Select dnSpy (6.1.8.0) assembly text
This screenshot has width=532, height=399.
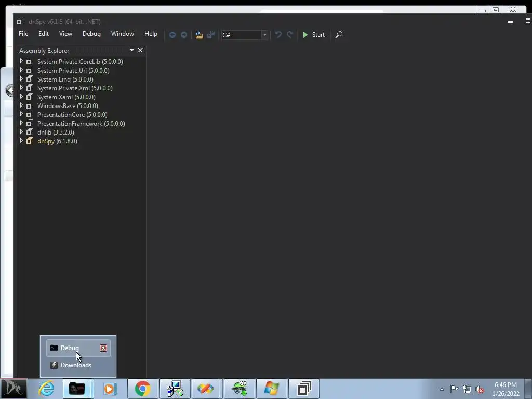(x=57, y=141)
